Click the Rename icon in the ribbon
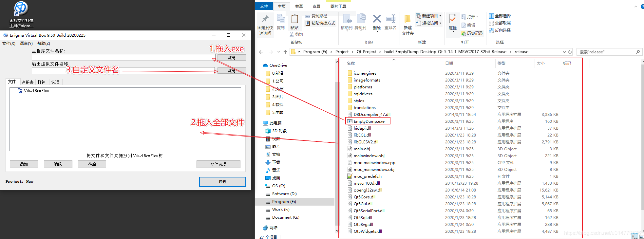Viewport: 644px width, 239px height. coord(390,19)
